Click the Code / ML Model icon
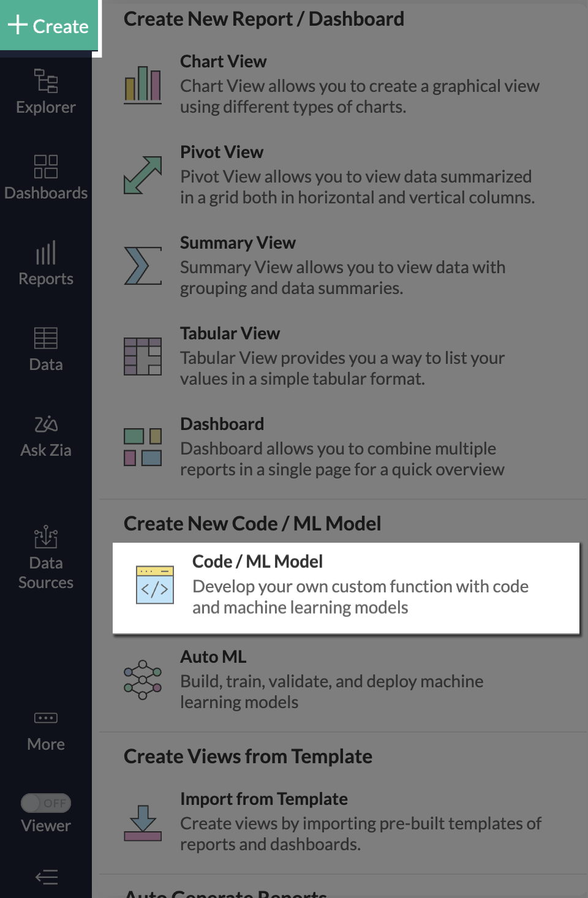Image resolution: width=588 pixels, height=898 pixels. (155, 585)
